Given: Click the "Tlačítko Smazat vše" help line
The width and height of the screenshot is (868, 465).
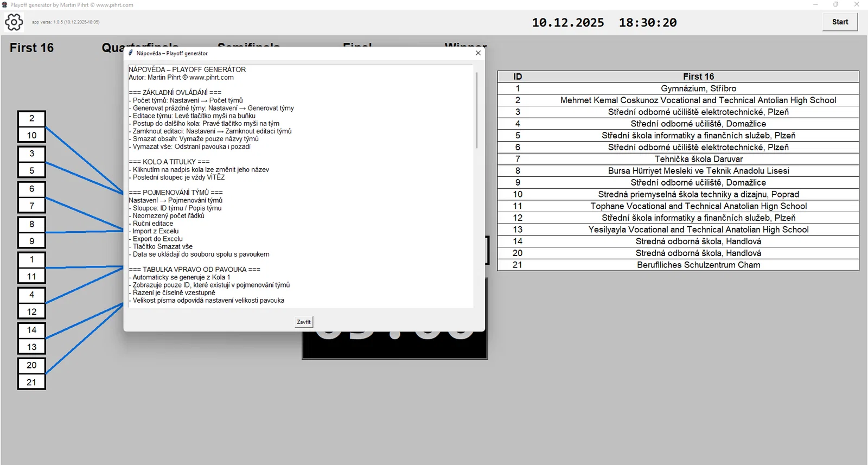Looking at the screenshot, I should [161, 246].
